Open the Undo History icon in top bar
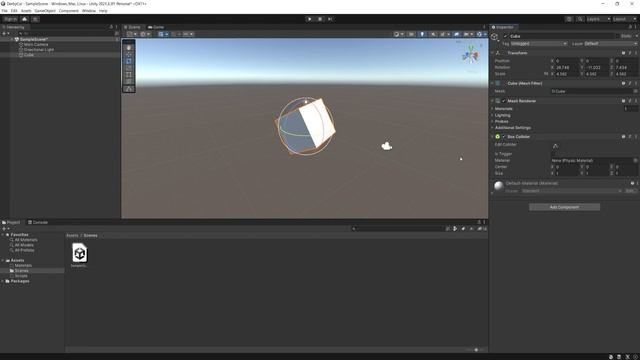The width and height of the screenshot is (640, 360). click(569, 19)
